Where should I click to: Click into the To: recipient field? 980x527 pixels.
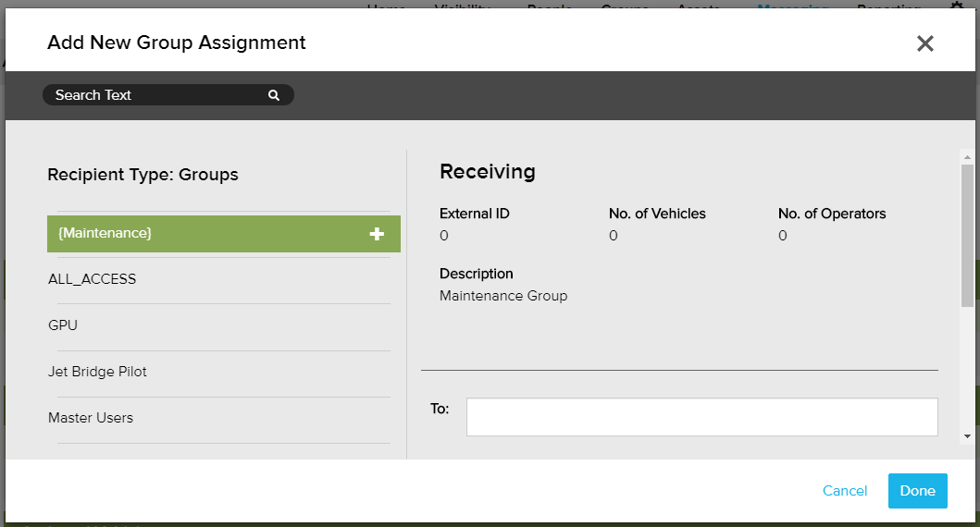701,417
